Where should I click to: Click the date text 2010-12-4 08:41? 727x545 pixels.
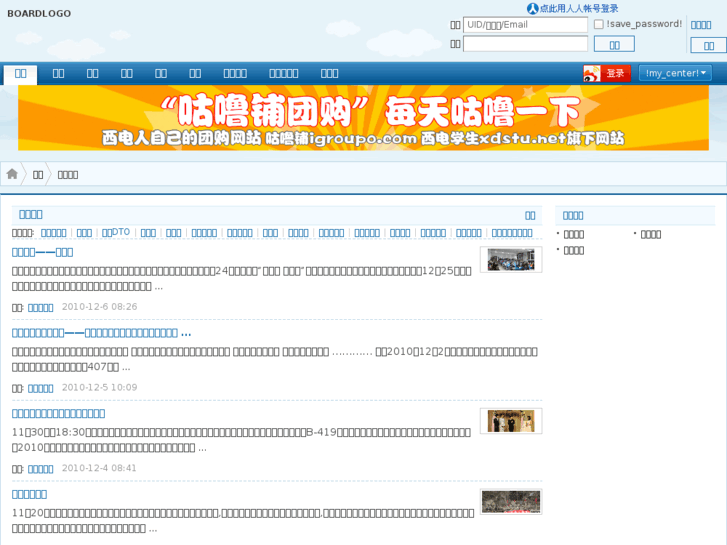99,468
